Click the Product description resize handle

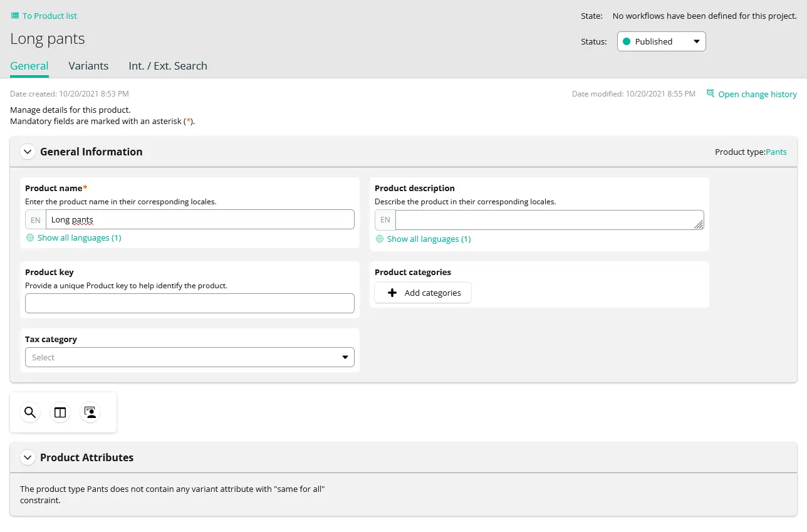[697, 226]
